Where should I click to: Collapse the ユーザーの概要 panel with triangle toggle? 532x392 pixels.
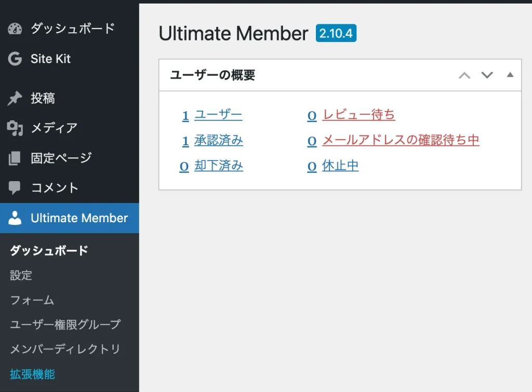[510, 75]
